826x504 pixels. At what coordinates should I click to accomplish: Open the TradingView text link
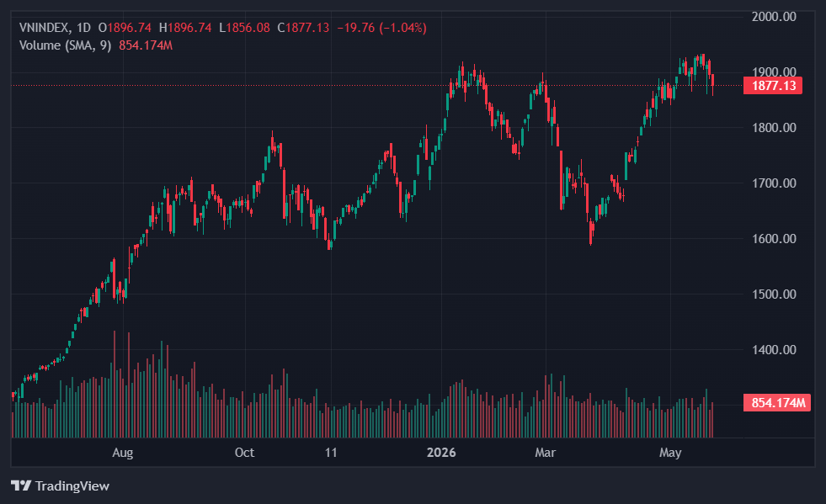point(72,485)
